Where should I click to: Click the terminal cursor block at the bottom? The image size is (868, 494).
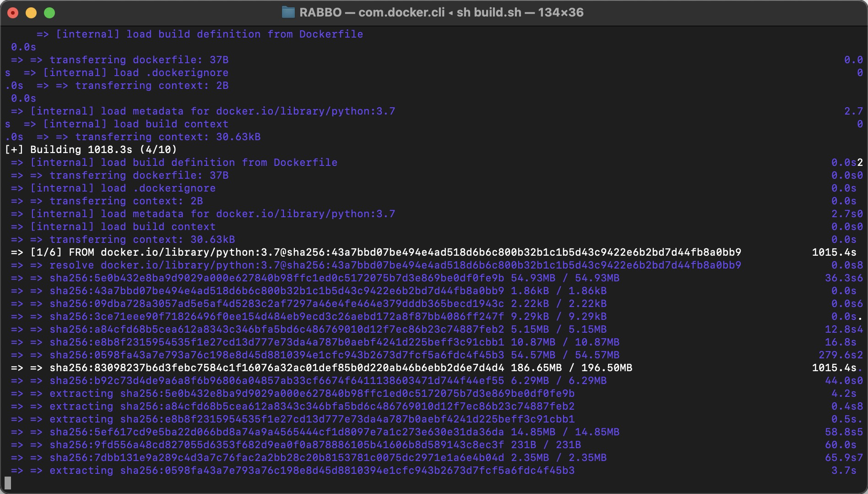[x=8, y=483]
